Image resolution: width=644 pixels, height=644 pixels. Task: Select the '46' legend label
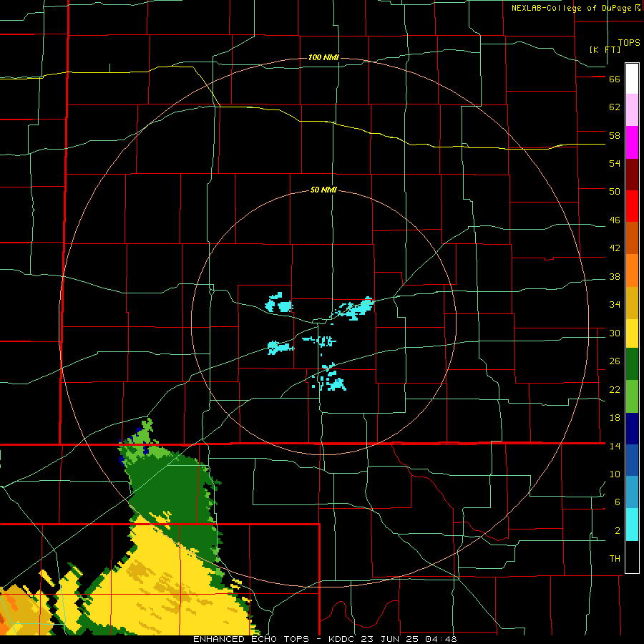click(615, 220)
